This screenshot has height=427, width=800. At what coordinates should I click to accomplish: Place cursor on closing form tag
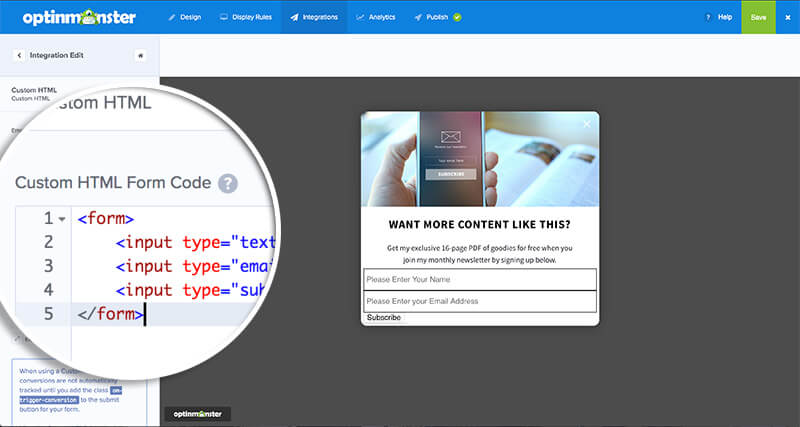[111, 314]
